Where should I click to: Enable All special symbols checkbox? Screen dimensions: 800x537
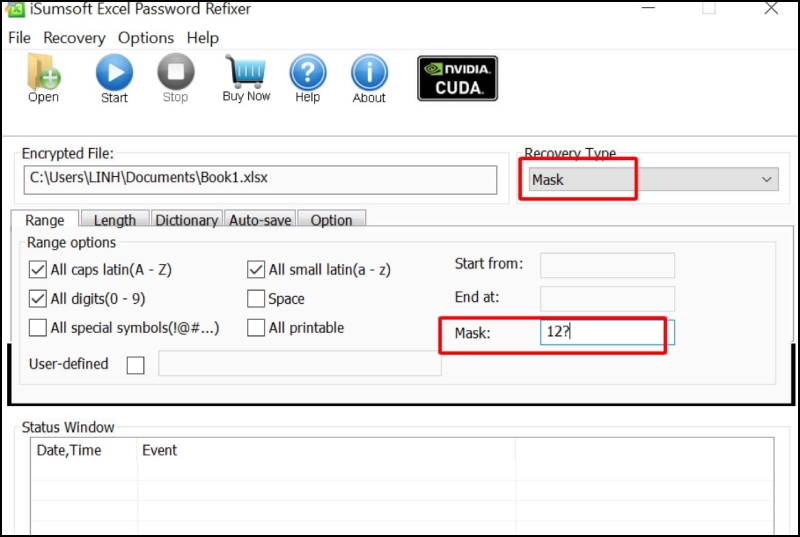[38, 328]
